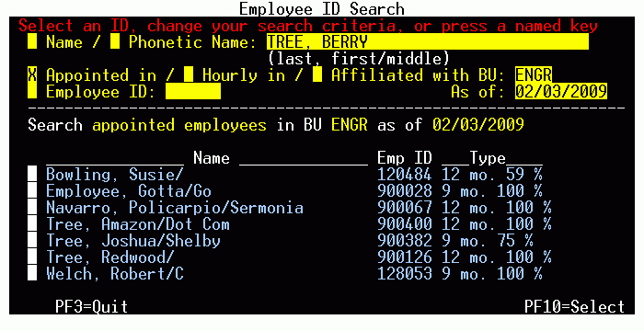The height and width of the screenshot is (331, 644).
Task: Click the As of date field
Action: tap(561, 91)
